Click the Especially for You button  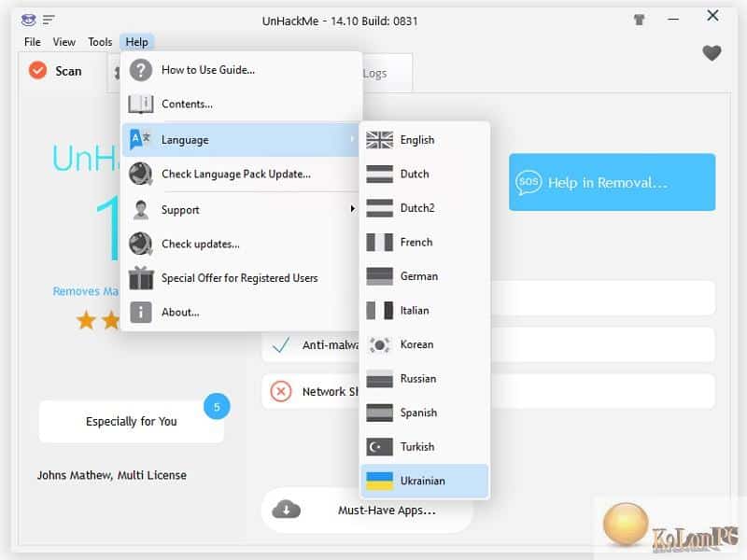click(132, 422)
